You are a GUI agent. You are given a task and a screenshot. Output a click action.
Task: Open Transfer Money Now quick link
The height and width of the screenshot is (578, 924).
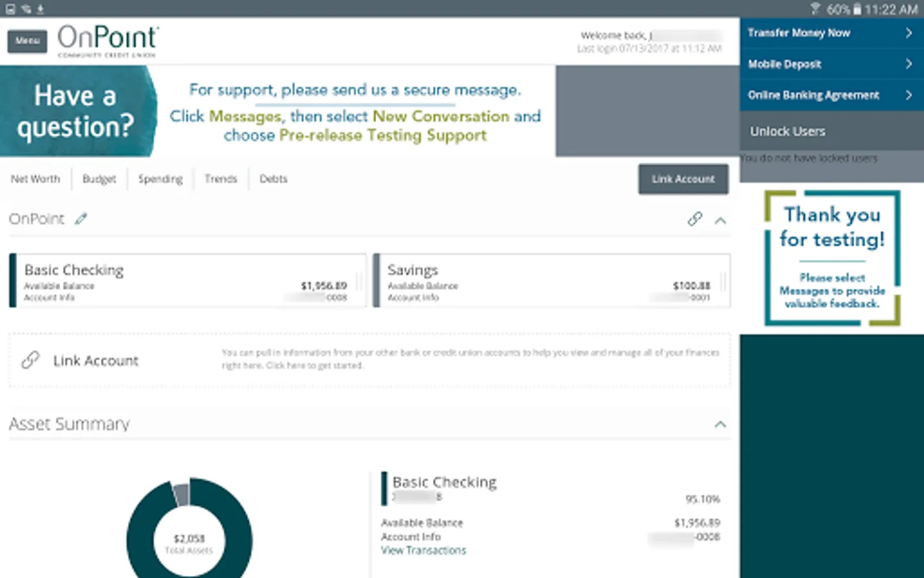832,33
